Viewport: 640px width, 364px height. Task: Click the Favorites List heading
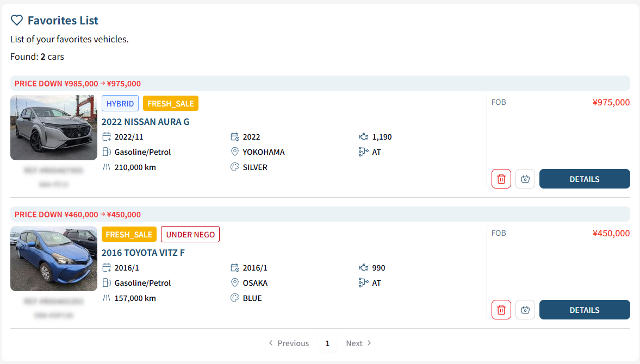63,21
